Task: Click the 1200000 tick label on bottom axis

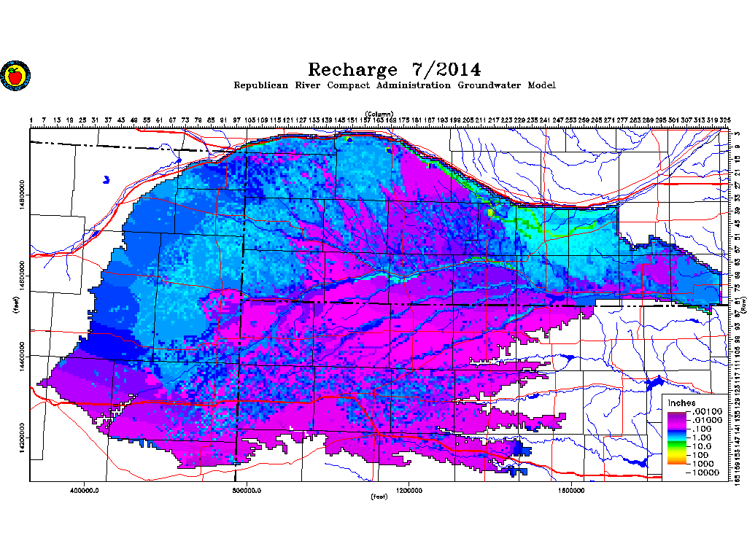Action: [409, 490]
